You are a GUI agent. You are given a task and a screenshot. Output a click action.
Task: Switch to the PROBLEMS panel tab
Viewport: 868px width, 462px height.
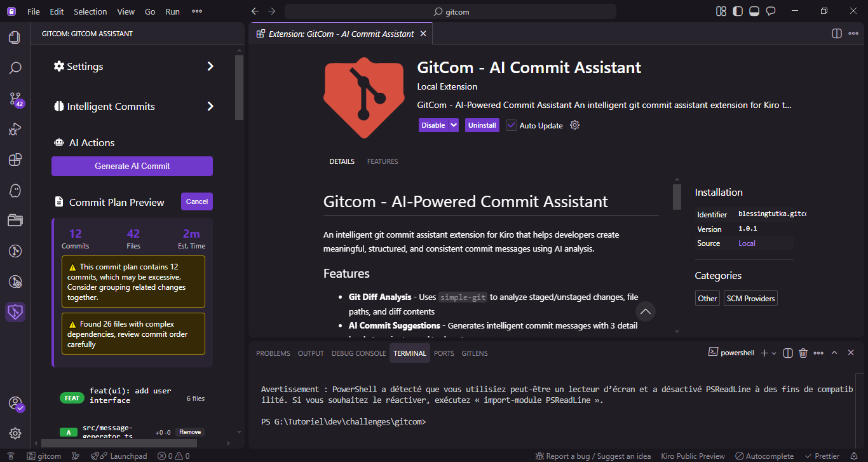(x=273, y=353)
